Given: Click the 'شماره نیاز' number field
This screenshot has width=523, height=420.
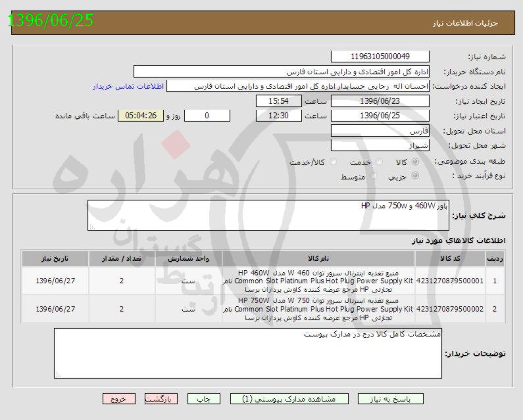Looking at the screenshot, I should pyautogui.click(x=380, y=57).
